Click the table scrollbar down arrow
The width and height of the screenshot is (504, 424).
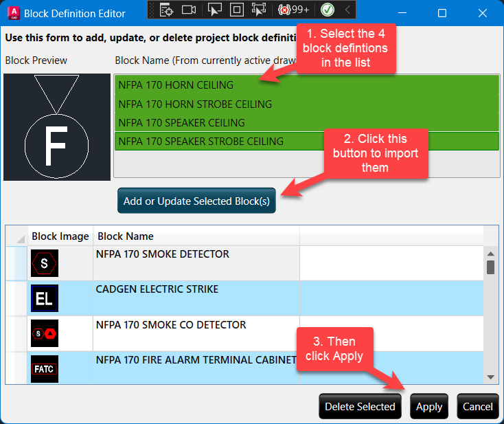point(490,377)
